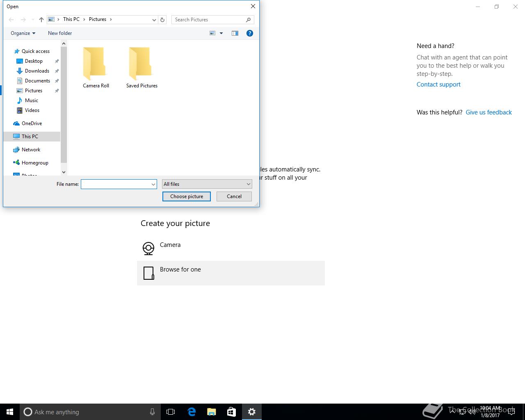Open the Contact support link
The image size is (525, 420).
pos(438,84)
